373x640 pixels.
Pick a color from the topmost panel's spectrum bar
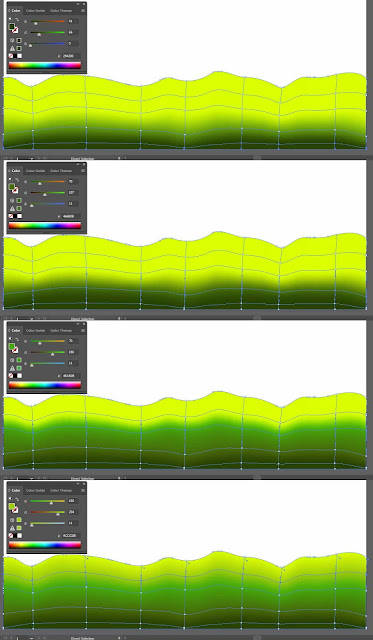[x=45, y=65]
